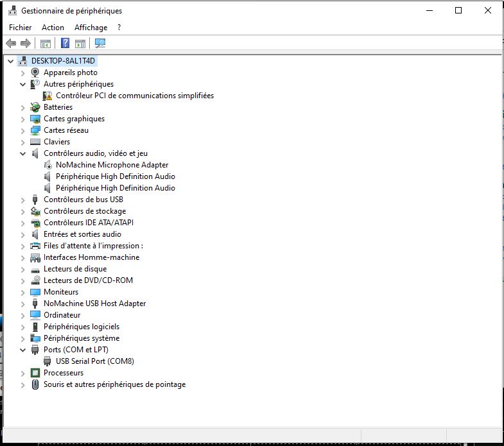This screenshot has height=446, width=504.
Task: Collapse Contrôleurs audio, vidéo et jeu
Action: point(23,153)
